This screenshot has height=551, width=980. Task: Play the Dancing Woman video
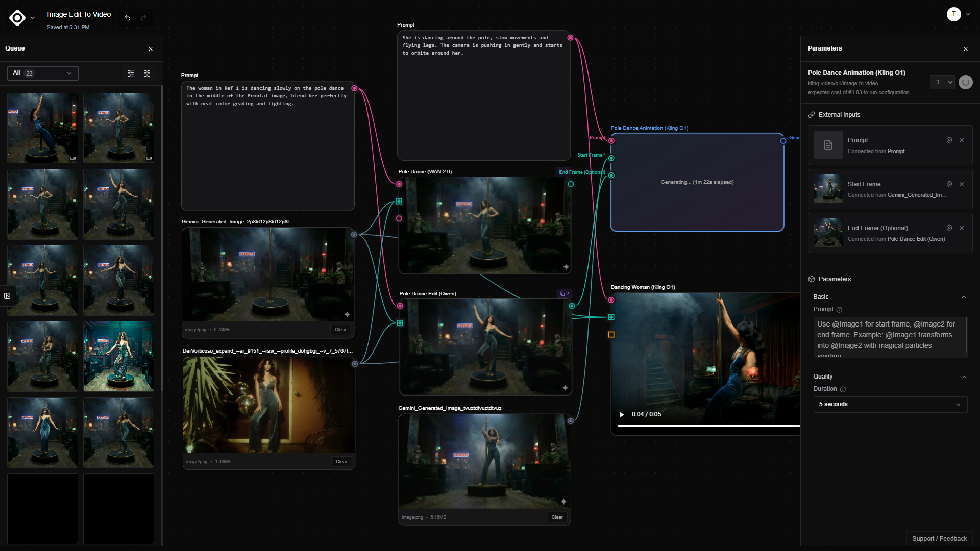coord(622,414)
